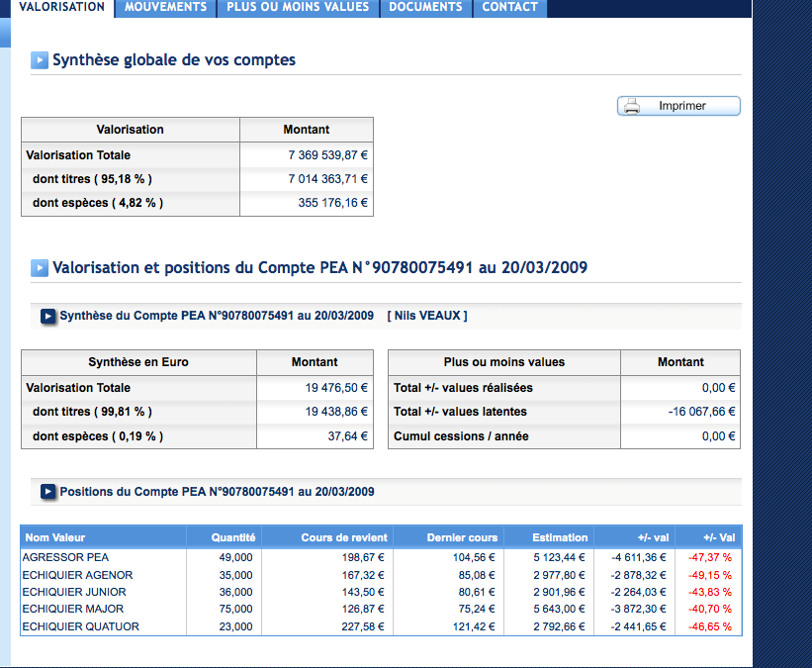Click ECHIQUIER AGENOR cost price 167,32 €
Viewport: 812px width, 668px height.
pyautogui.click(x=363, y=575)
